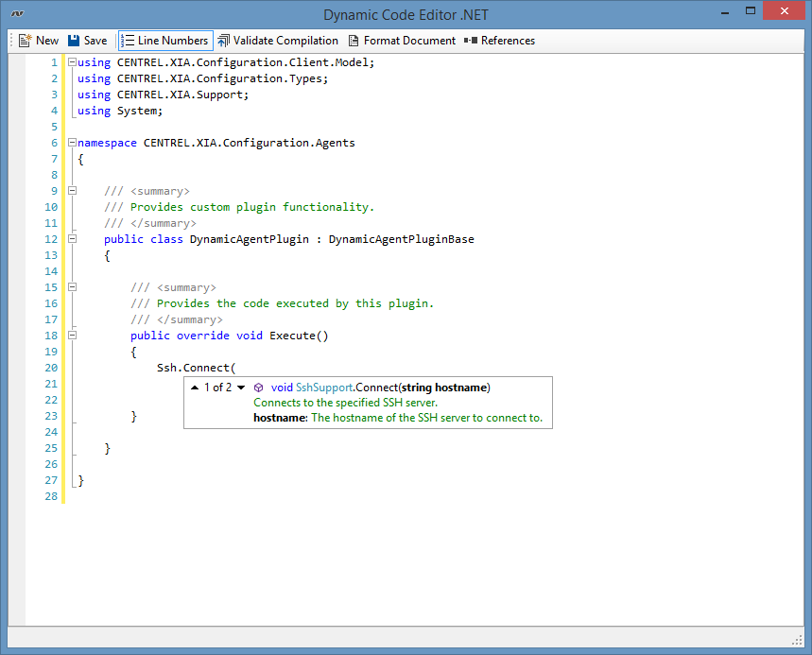Click the Save button label
812x655 pixels.
[95, 41]
